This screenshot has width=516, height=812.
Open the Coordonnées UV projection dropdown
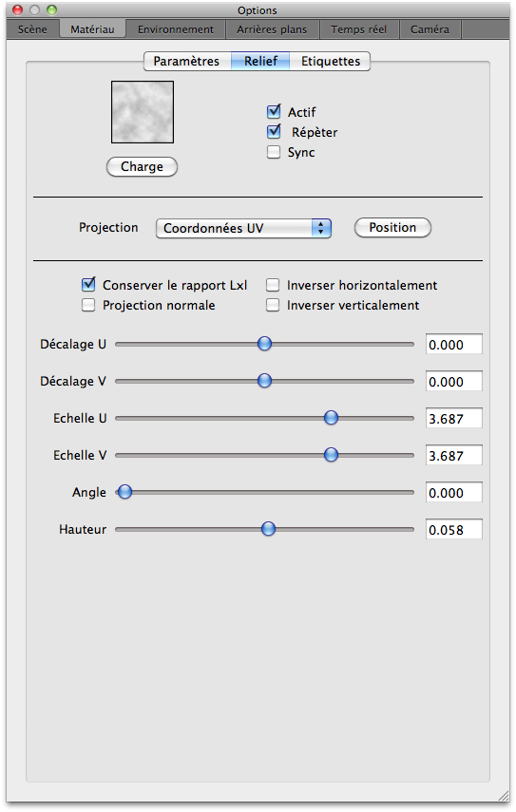tap(243, 228)
